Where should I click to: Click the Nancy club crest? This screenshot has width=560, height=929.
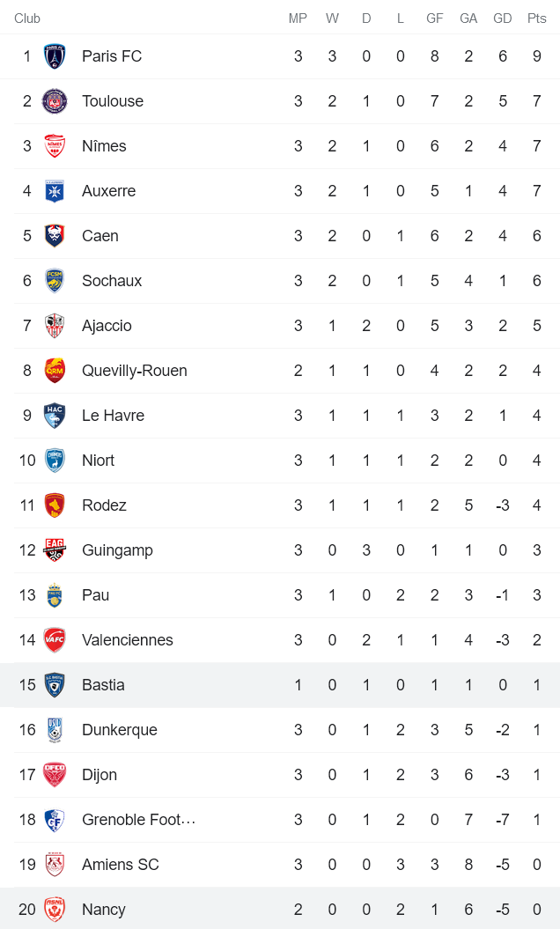click(x=56, y=909)
